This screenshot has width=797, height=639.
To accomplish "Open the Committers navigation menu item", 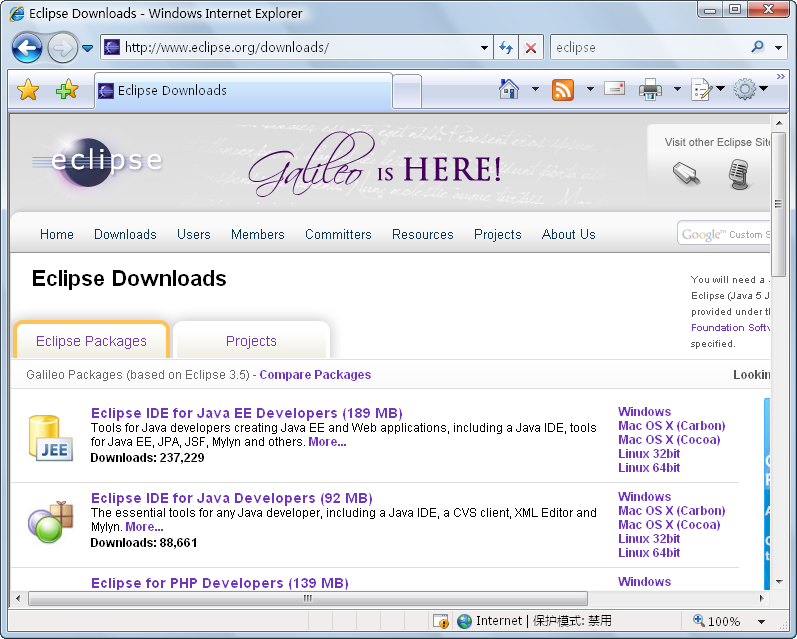I will click(338, 234).
